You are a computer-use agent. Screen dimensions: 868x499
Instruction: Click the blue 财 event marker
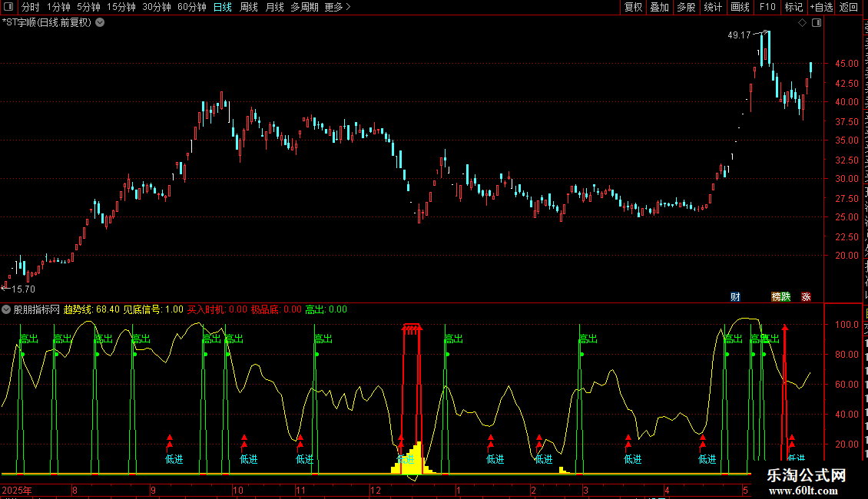(735, 297)
